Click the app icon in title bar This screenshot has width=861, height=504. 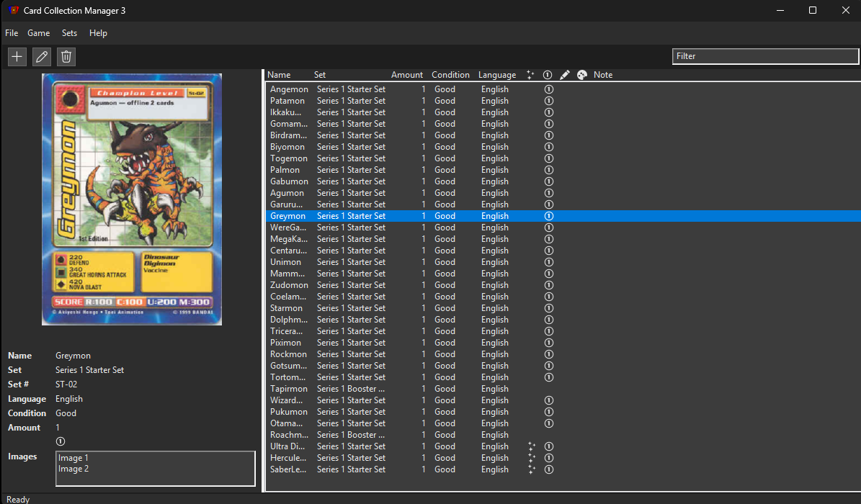coord(13,10)
